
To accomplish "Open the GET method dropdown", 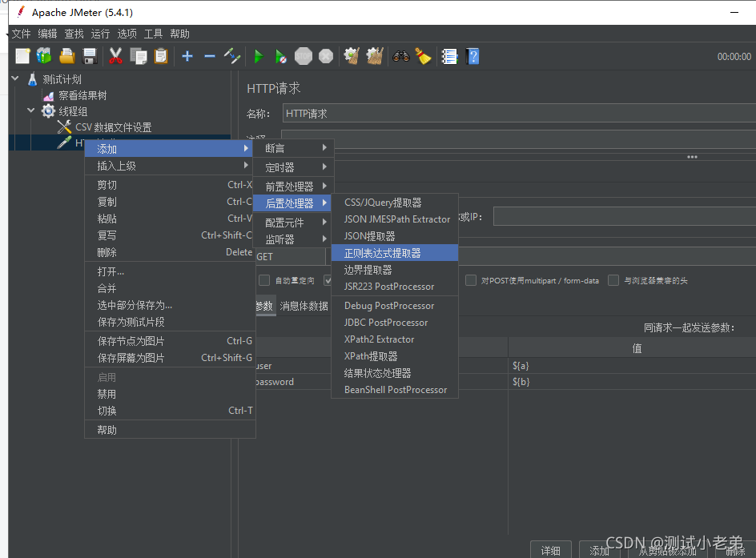I will tap(290, 257).
